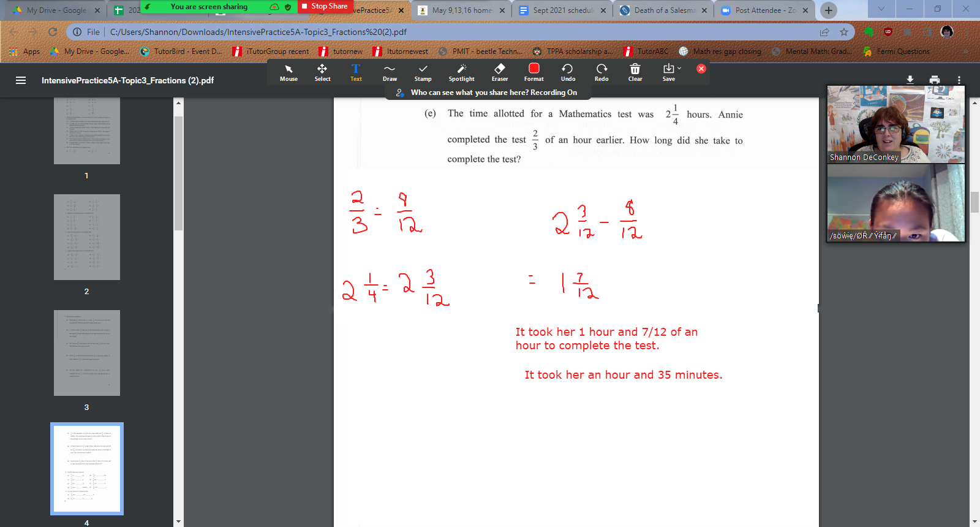Redo the annotation
The width and height of the screenshot is (980, 527).
(x=601, y=73)
